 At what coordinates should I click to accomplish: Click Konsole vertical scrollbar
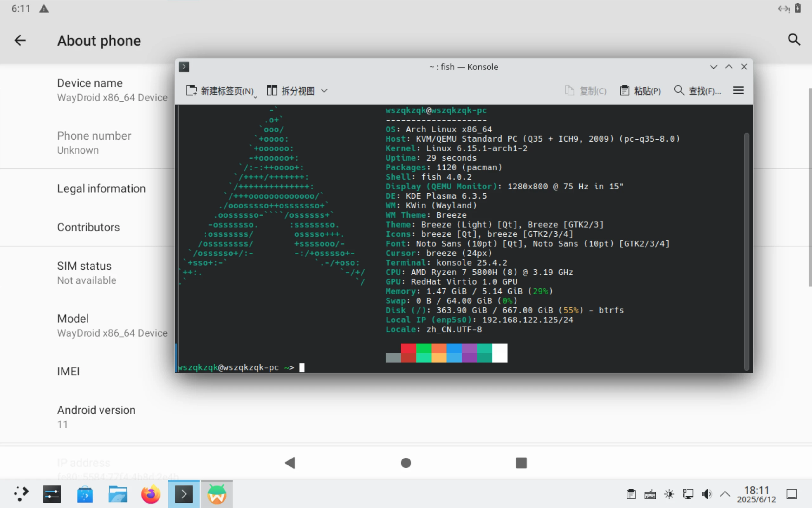(x=747, y=252)
